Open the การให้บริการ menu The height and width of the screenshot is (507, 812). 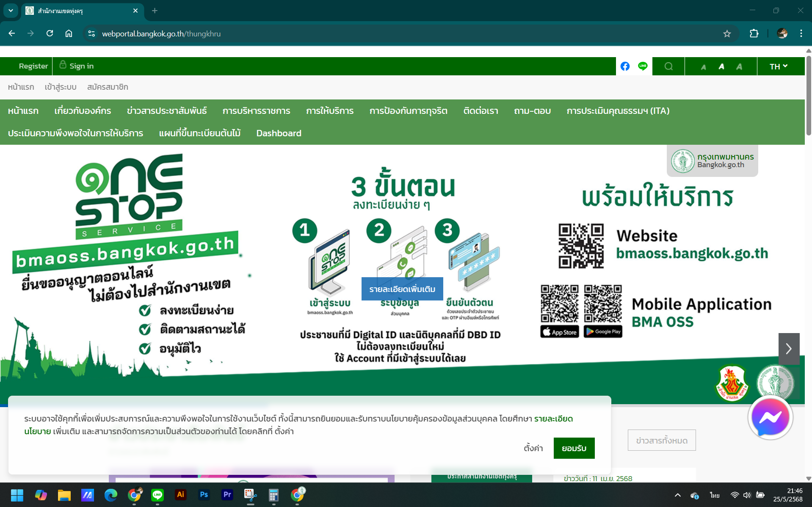tap(330, 111)
